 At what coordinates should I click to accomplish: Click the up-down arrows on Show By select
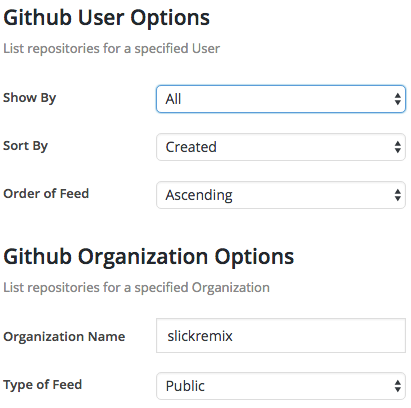397,99
